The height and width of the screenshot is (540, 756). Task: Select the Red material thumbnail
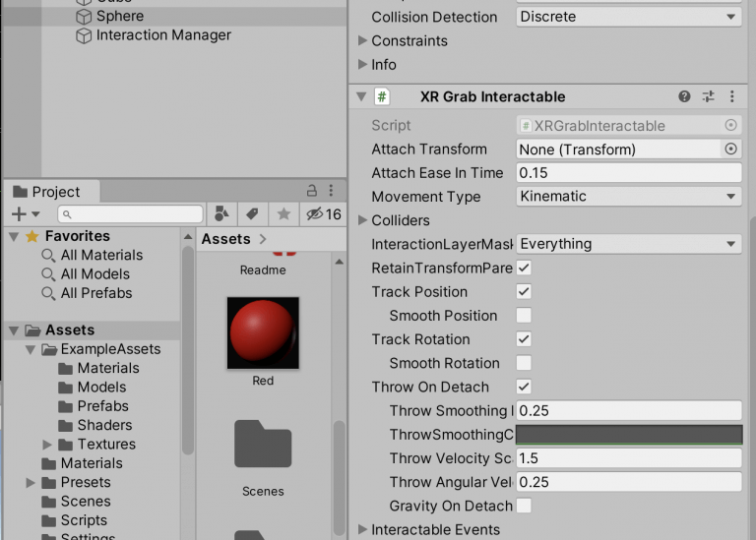pos(263,332)
